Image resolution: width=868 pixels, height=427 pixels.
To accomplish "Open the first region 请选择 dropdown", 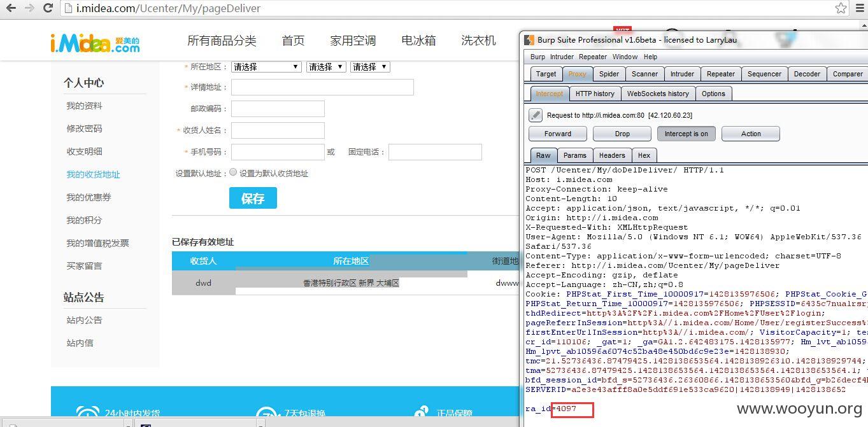I will [266, 67].
